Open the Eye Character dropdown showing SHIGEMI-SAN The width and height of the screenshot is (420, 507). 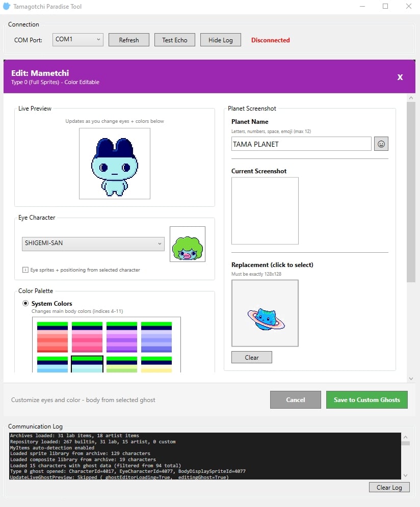pos(93,243)
